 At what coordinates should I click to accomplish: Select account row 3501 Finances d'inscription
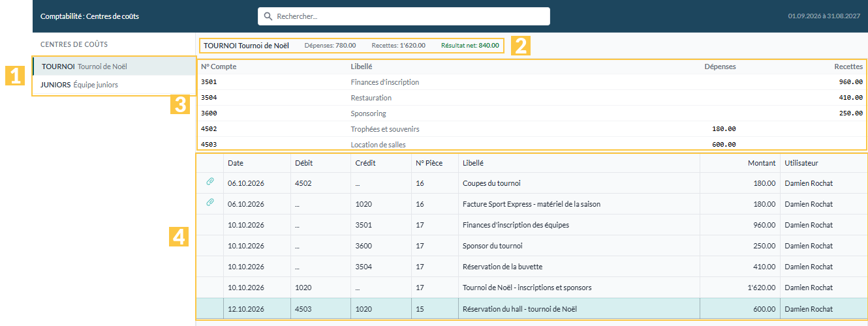532,82
